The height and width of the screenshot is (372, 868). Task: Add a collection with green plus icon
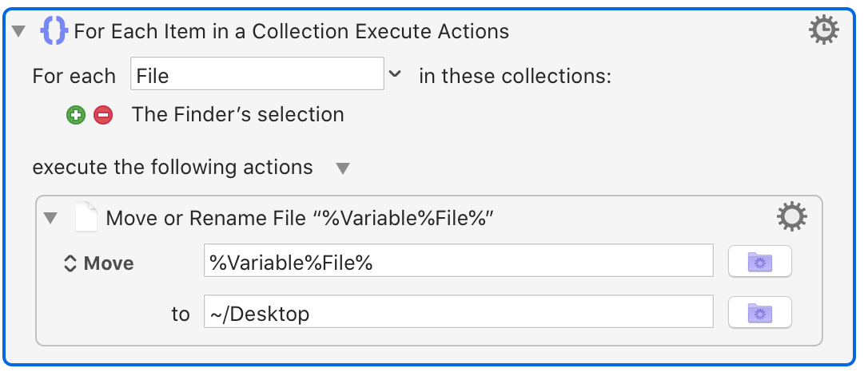coord(76,116)
